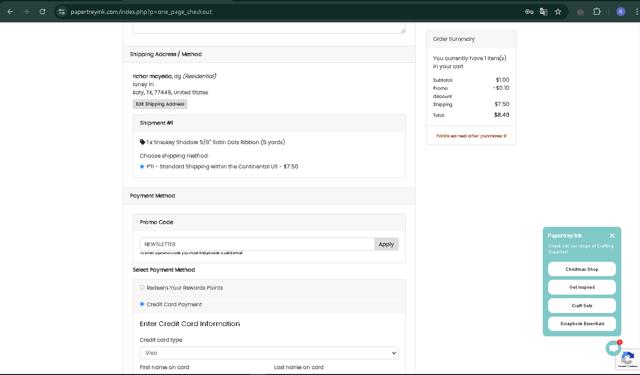Click the points earned after purchase note
Viewport: 640px width, 375px height.
click(471, 136)
